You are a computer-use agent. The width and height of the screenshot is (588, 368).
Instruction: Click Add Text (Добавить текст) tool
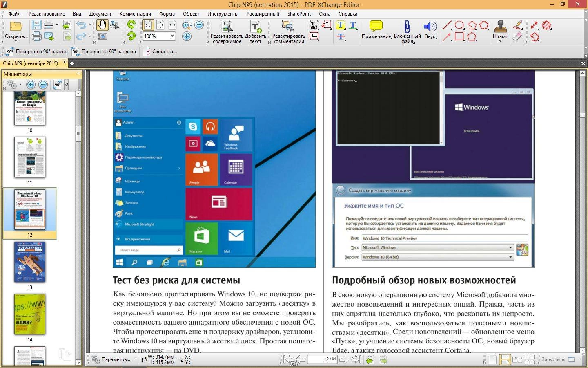(255, 31)
